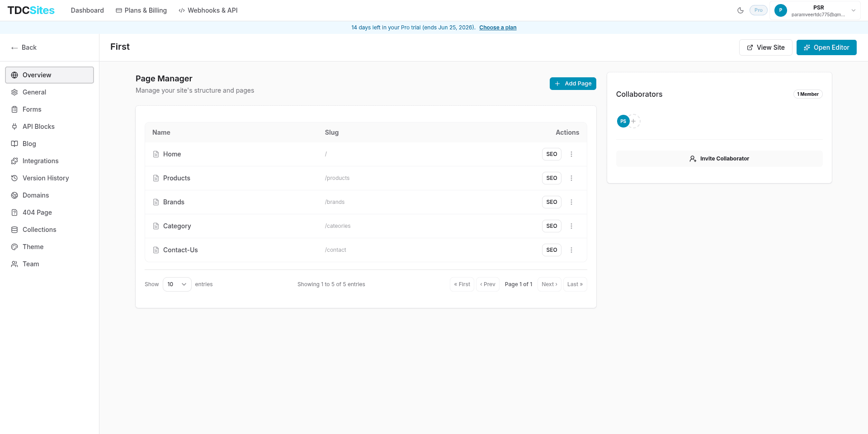This screenshot has width=868, height=434.
Task: Click the PS collaborator avatar
Action: pyautogui.click(x=623, y=121)
